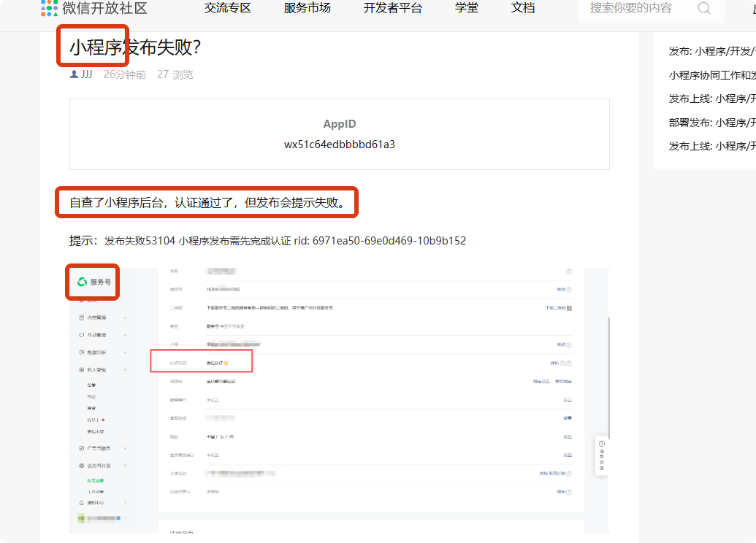Click the QR code icon beside 下载二维码
The width and height of the screenshot is (756, 543).
coord(570,307)
